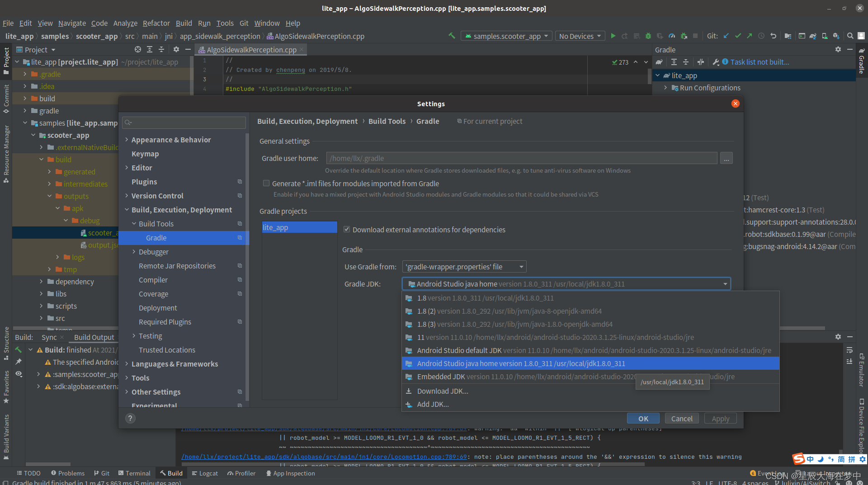The width and height of the screenshot is (868, 485).
Task: Open Project Structure toolbar icon
Action: 788,36
